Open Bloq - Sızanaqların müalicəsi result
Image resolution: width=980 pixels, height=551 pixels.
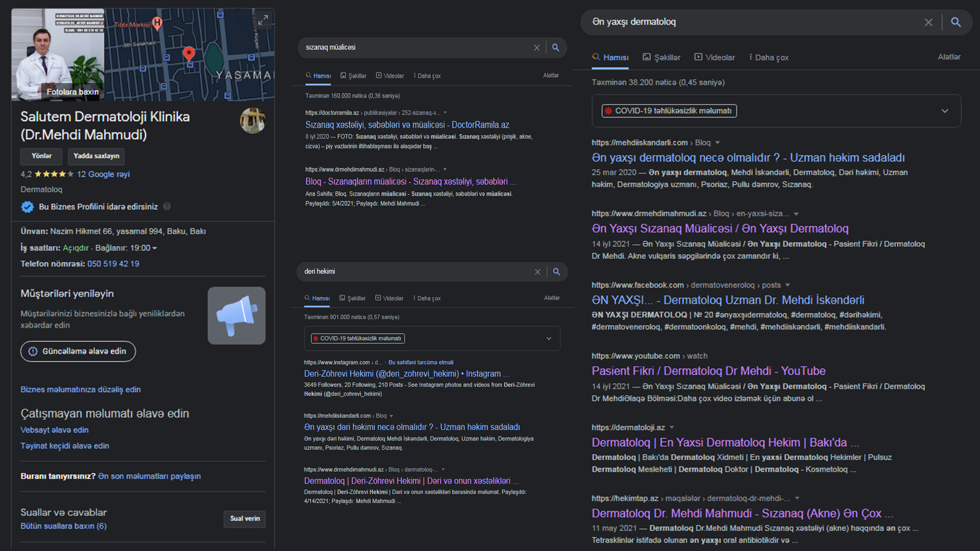point(411,182)
